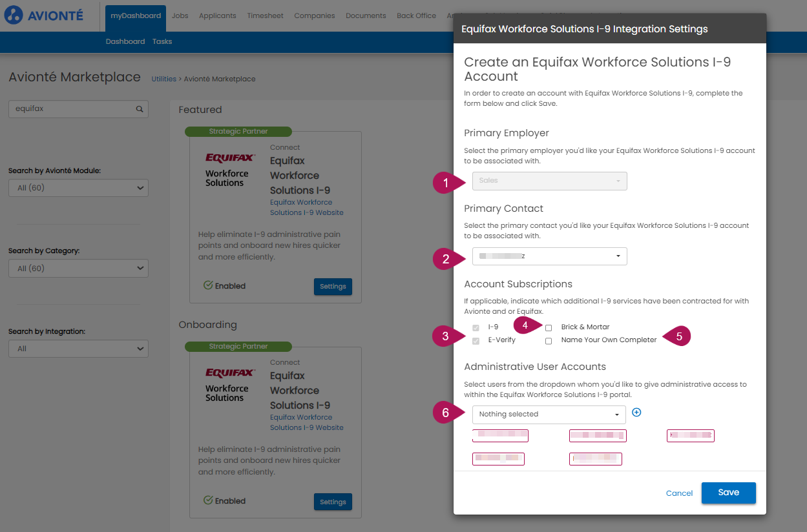The image size is (807, 532).
Task: Switch to the Jobs tab
Action: coord(180,15)
